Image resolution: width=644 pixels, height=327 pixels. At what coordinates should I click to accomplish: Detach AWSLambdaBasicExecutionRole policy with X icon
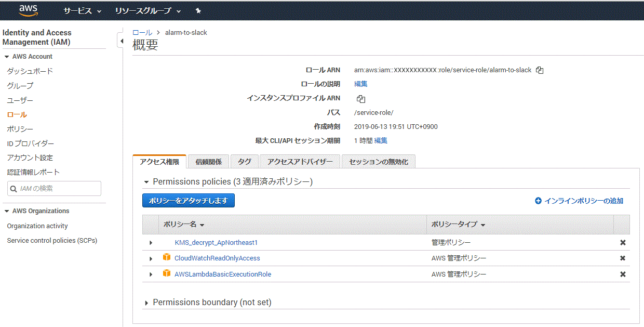coord(623,274)
